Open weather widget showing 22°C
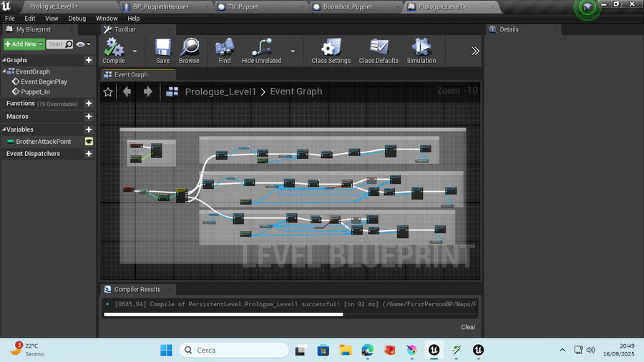This screenshot has height=362, width=644. pos(27,349)
